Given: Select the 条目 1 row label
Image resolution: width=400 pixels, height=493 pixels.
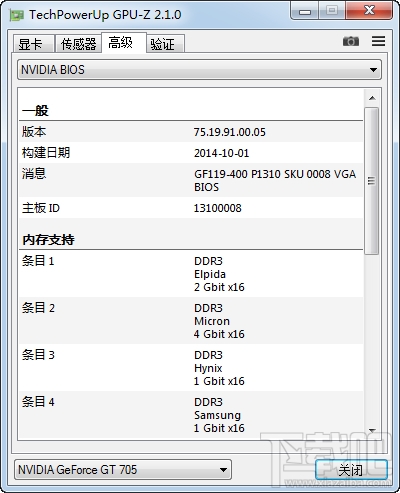Looking at the screenshot, I should click(x=38, y=261).
